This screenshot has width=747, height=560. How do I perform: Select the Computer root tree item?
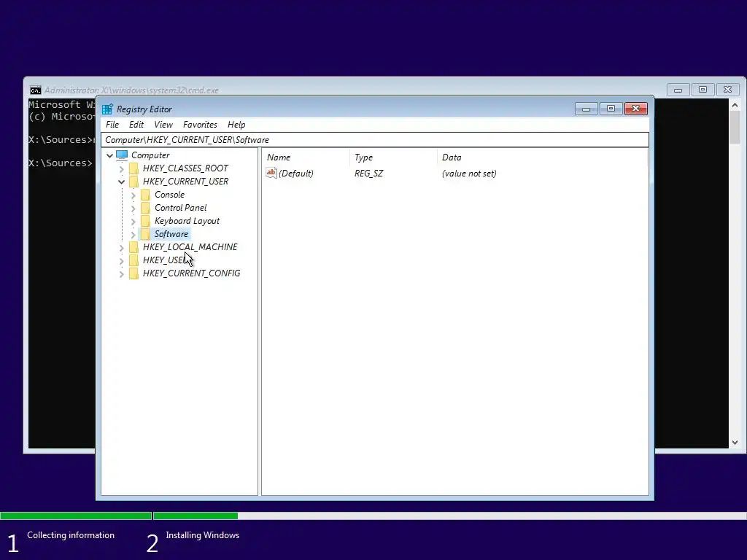150,155
